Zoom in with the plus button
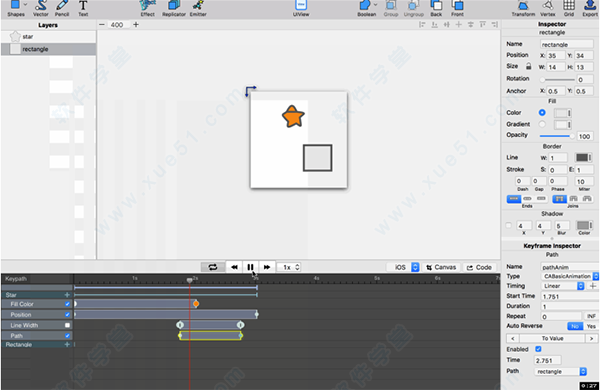The width and height of the screenshot is (600, 390). pyautogui.click(x=136, y=24)
